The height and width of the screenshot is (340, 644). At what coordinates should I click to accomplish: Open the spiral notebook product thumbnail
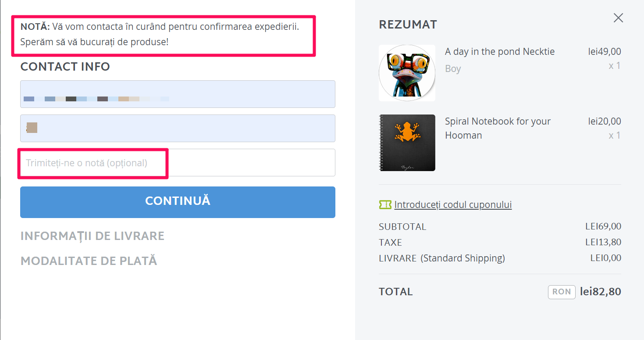pos(407,143)
